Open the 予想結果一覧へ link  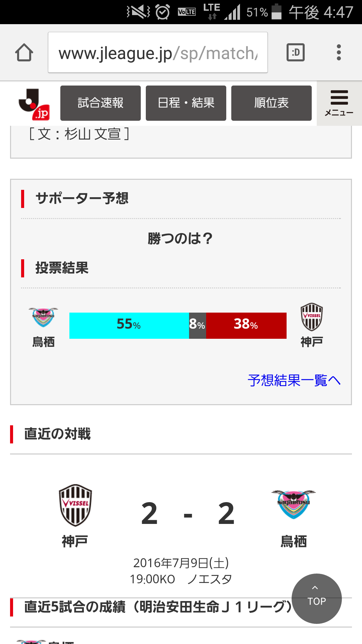[x=294, y=380]
